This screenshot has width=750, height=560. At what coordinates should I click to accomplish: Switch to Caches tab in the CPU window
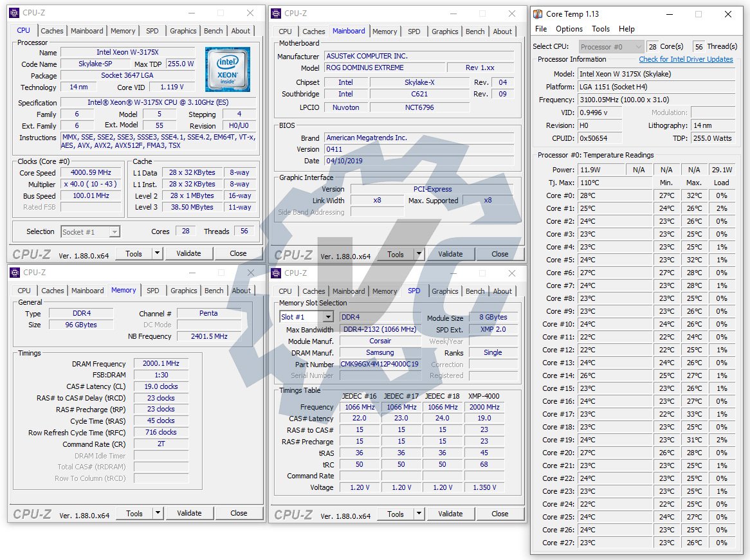point(51,31)
